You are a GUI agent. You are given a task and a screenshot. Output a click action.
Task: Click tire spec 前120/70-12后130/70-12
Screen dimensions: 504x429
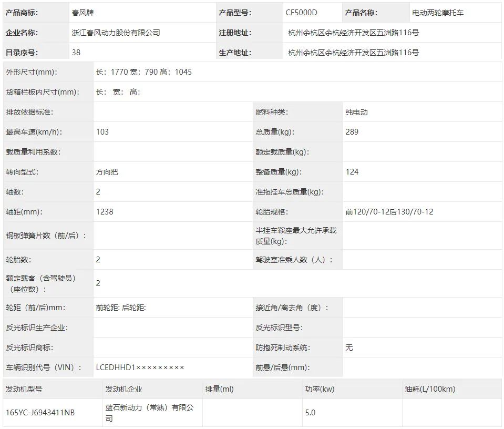(x=389, y=212)
